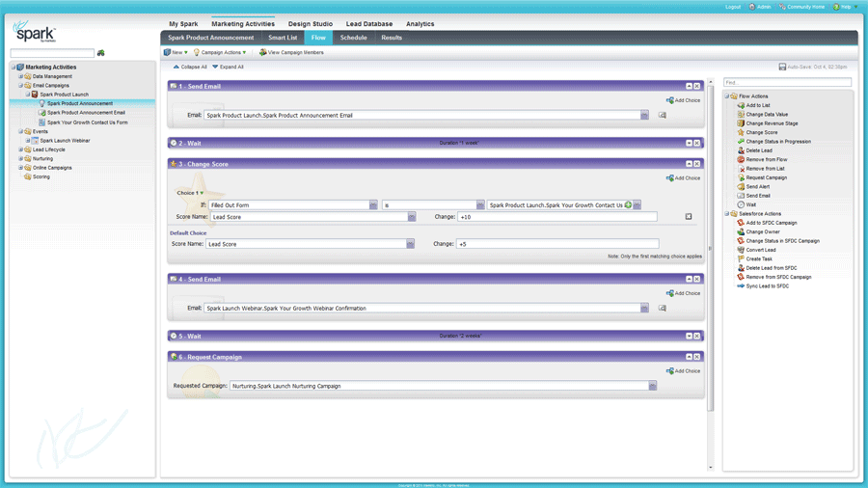Collapse the 2 - Wait step

[690, 143]
